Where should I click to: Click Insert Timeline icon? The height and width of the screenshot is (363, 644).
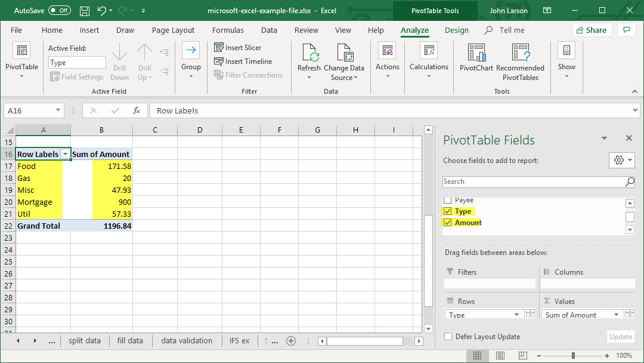219,61
